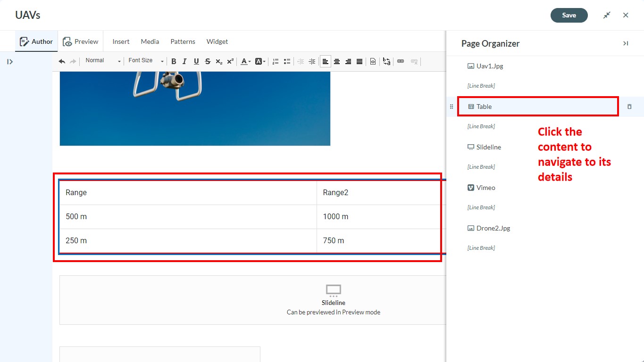Image resolution: width=644 pixels, height=362 pixels.
Task: Justify the text
Action: point(360,61)
